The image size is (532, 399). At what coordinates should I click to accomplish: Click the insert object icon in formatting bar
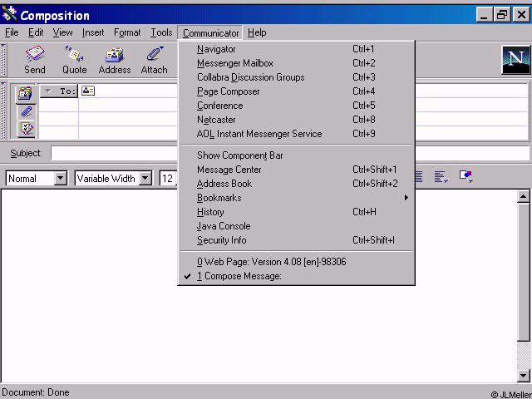(466, 176)
